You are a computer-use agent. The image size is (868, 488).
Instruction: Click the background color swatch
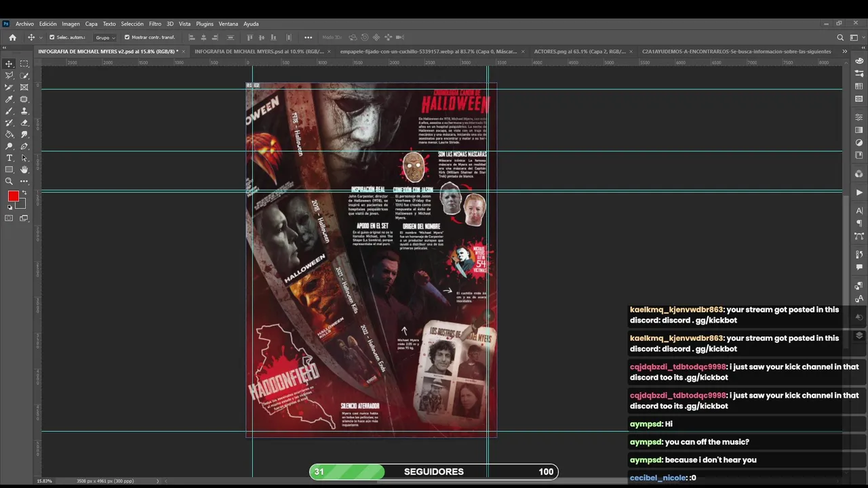(22, 204)
